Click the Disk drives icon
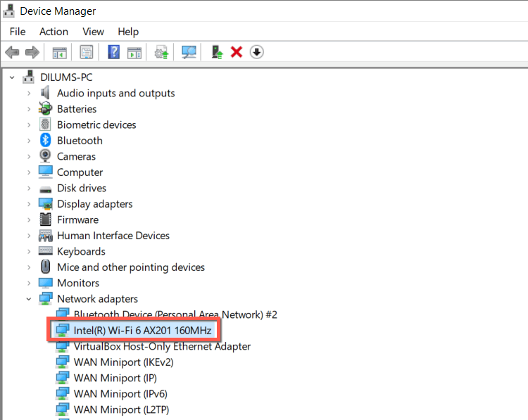528x420 pixels. click(x=45, y=189)
